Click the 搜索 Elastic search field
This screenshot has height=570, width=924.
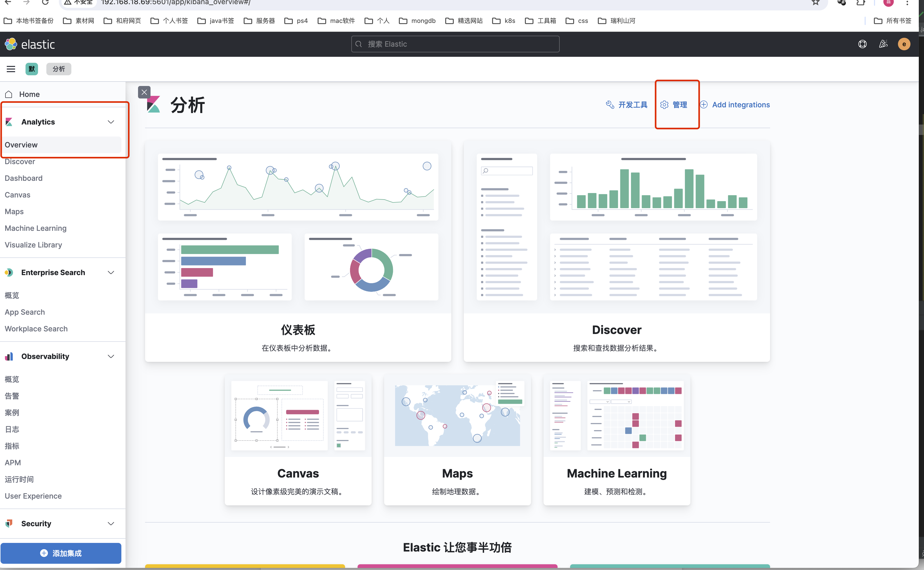(x=455, y=44)
